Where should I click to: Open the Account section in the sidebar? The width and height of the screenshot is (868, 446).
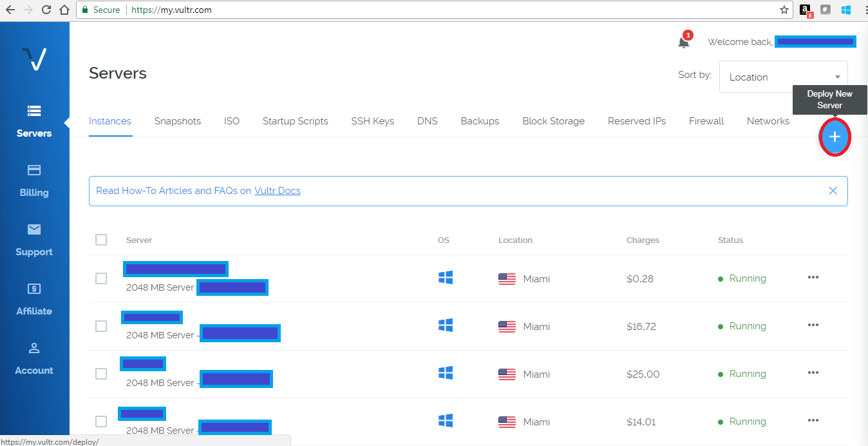[x=34, y=358]
